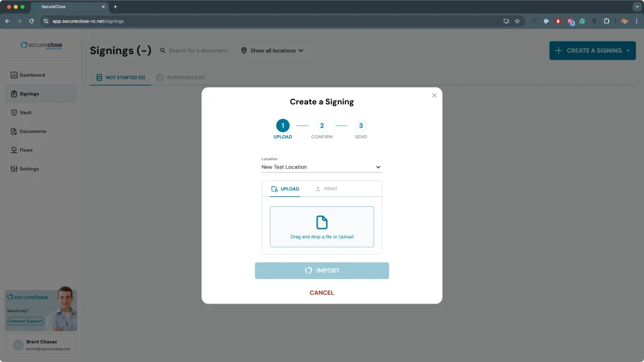644x362 pixels.
Task: Open the Vault shield icon
Action: (14, 112)
